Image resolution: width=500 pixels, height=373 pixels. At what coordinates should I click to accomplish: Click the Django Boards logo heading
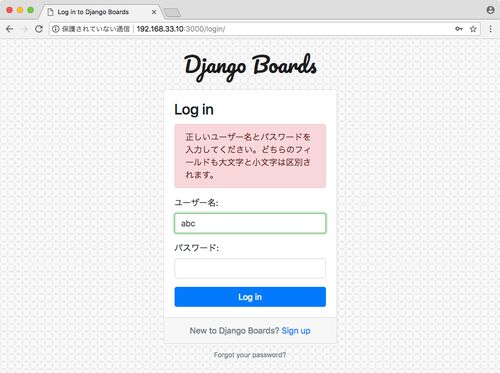pos(251,67)
